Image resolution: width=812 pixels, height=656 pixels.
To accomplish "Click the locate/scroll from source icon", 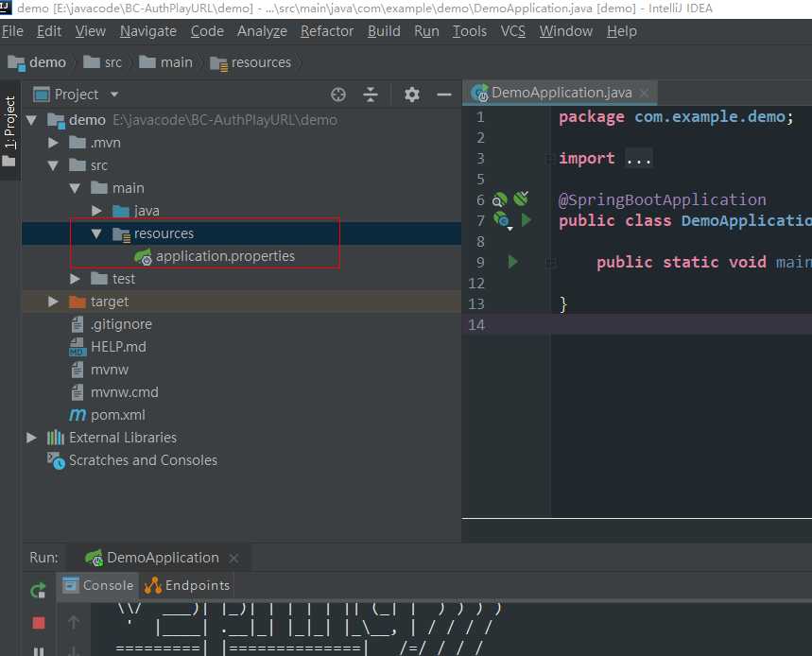I will click(x=338, y=95).
